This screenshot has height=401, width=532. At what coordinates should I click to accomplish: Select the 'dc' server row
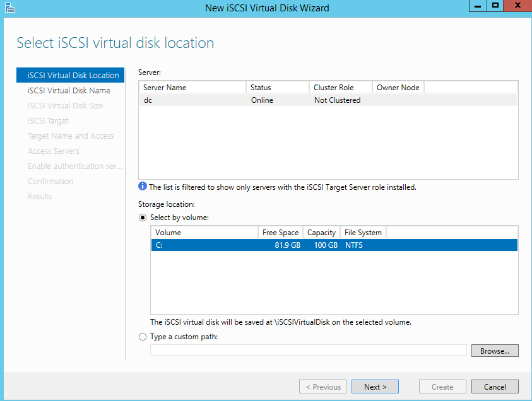328,100
